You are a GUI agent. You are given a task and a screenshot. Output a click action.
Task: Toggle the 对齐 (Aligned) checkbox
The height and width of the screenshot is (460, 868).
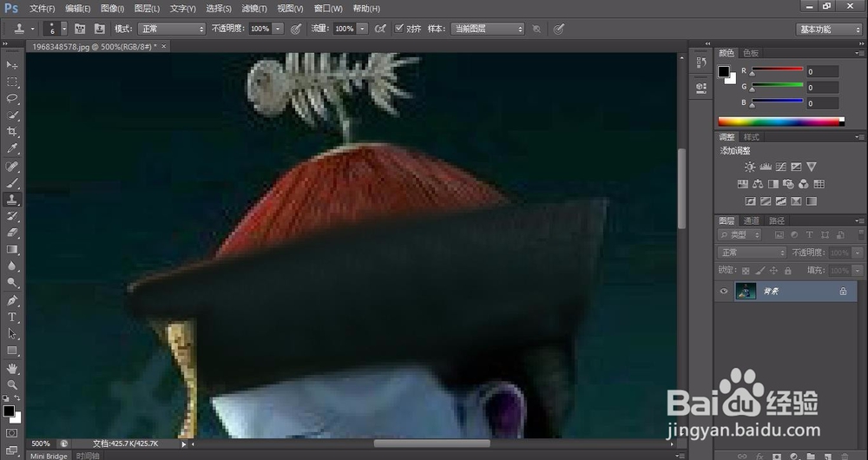pyautogui.click(x=398, y=29)
